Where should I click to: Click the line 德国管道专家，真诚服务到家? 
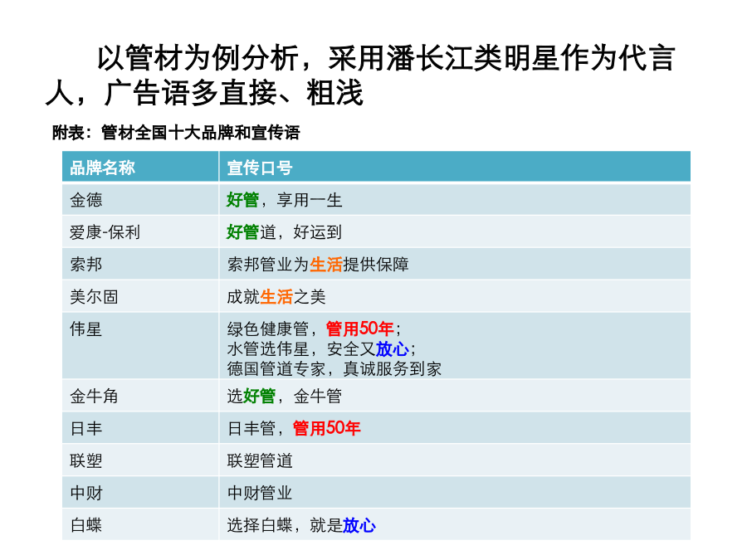(x=334, y=368)
